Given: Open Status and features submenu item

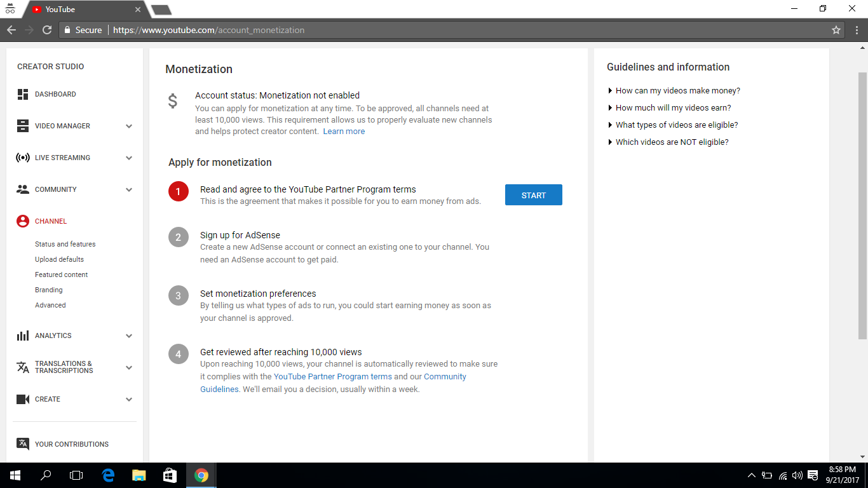Looking at the screenshot, I should (65, 244).
